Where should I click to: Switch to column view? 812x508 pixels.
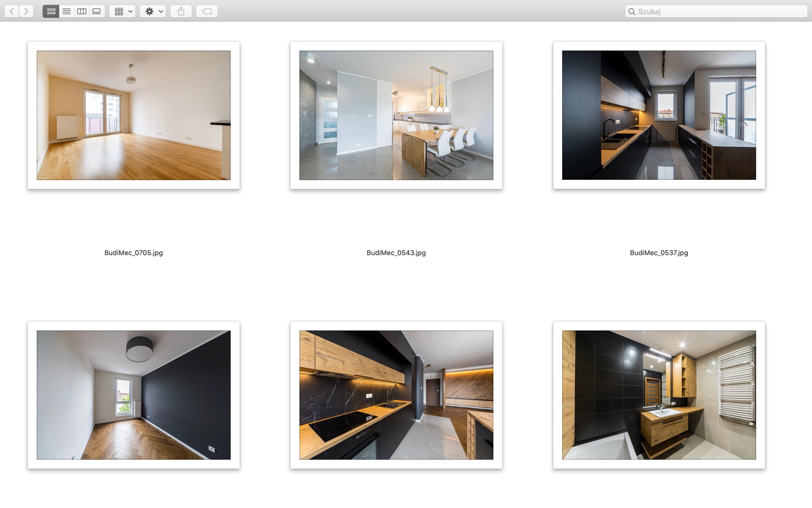point(82,12)
